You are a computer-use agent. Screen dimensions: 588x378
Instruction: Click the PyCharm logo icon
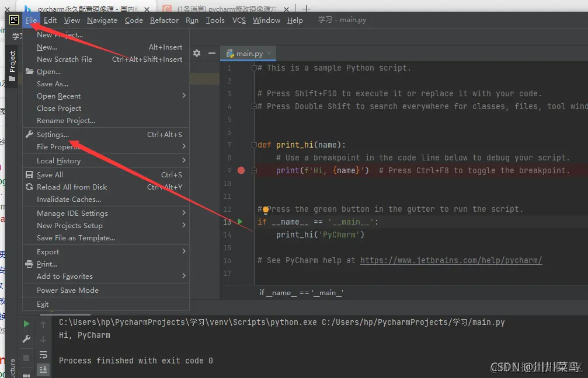14,20
